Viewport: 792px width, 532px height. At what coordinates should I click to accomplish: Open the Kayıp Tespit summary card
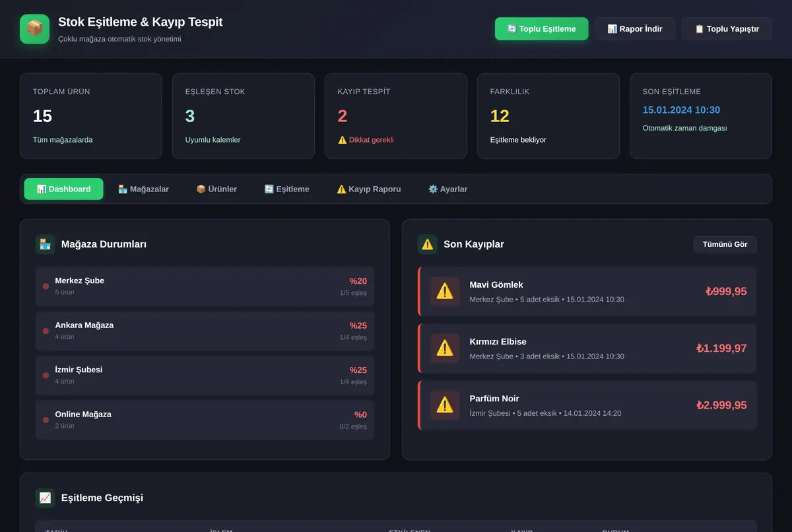pos(395,116)
